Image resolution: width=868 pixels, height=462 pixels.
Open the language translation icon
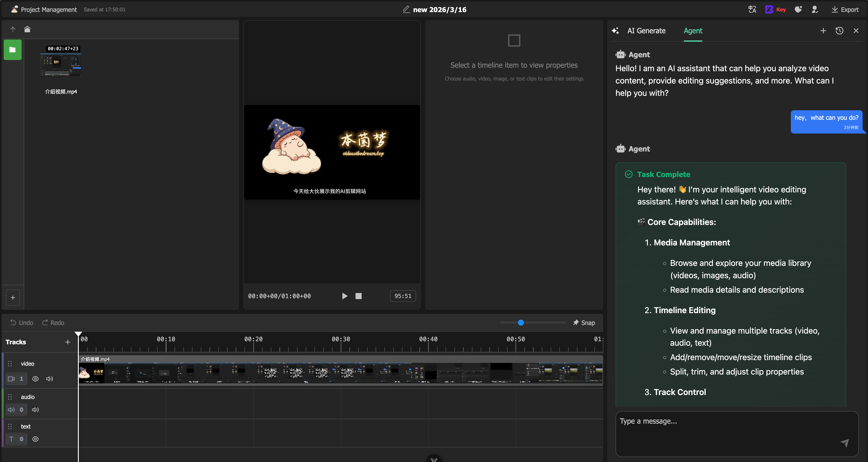click(x=752, y=10)
